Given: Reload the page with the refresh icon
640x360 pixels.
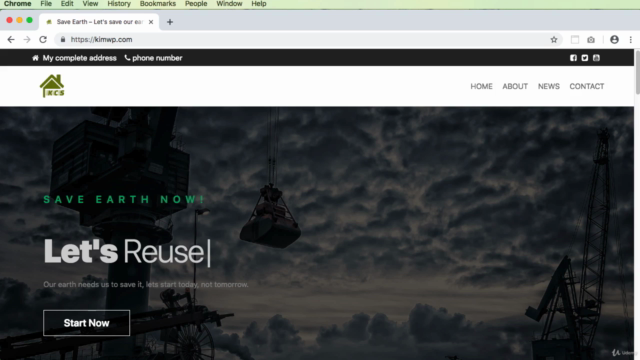Looking at the screenshot, I should click(43, 40).
